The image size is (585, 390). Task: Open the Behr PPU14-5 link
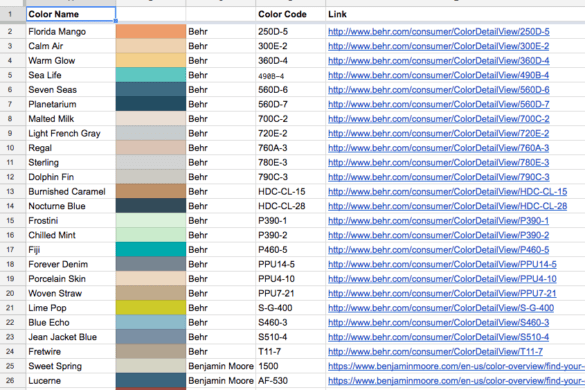pyautogui.click(x=442, y=265)
